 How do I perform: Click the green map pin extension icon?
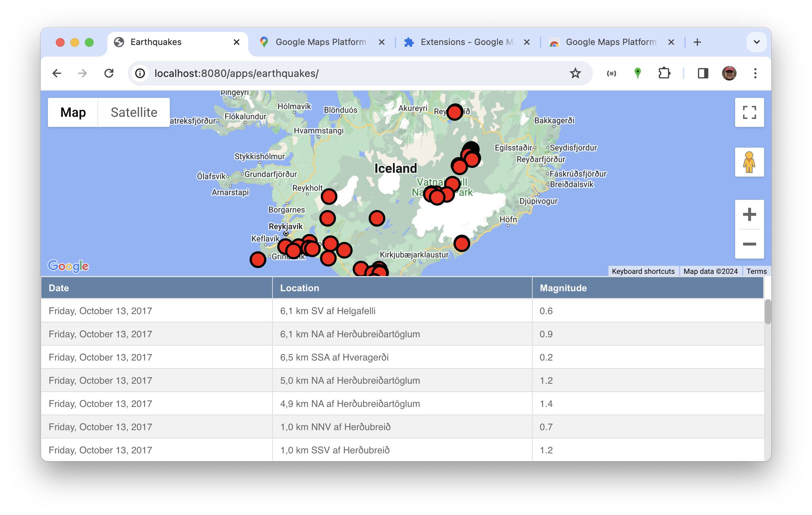[637, 73]
